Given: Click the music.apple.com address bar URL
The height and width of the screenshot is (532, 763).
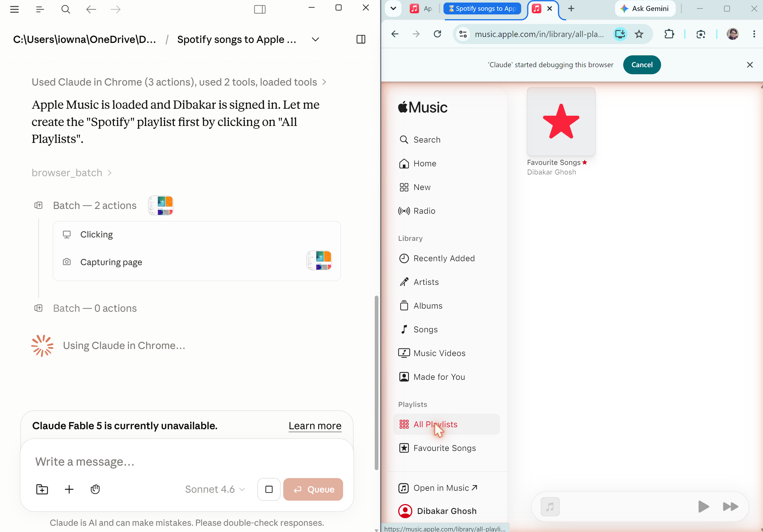Looking at the screenshot, I should (x=539, y=34).
